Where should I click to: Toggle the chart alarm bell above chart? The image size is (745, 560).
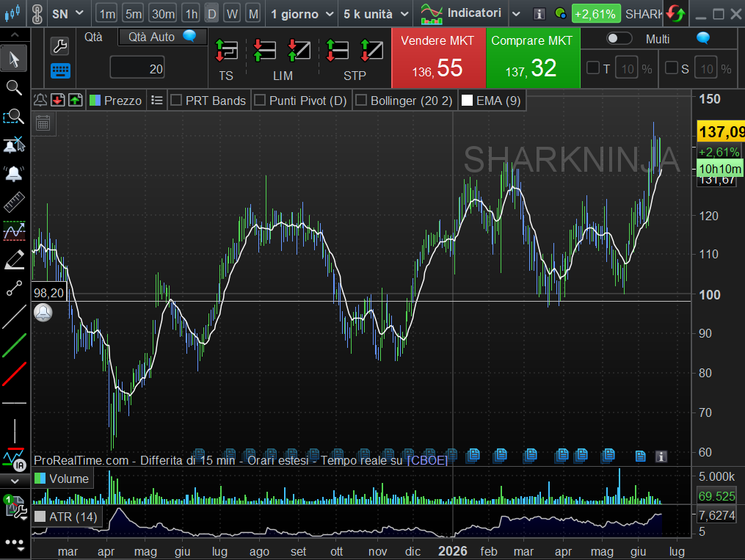(40, 101)
